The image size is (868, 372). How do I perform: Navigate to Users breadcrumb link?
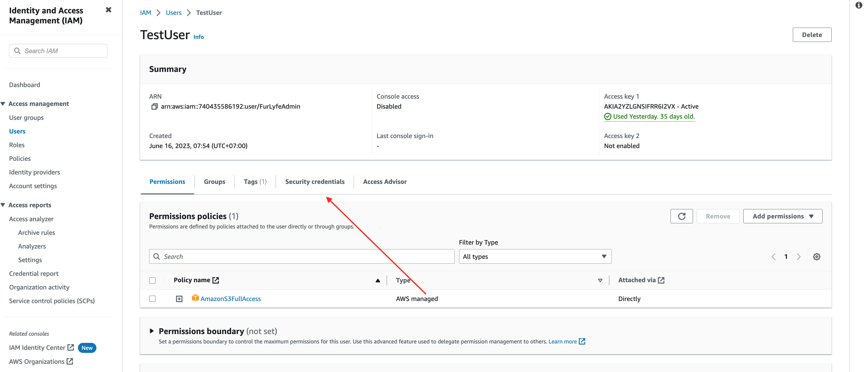click(x=173, y=12)
